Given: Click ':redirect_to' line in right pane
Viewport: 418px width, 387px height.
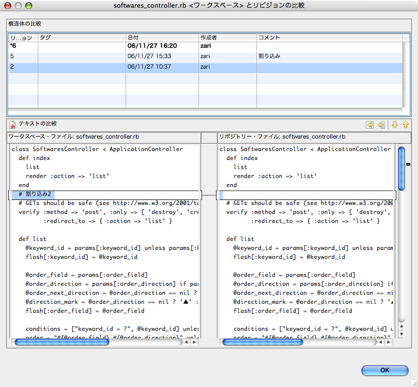Looking at the screenshot, I should (x=315, y=221).
